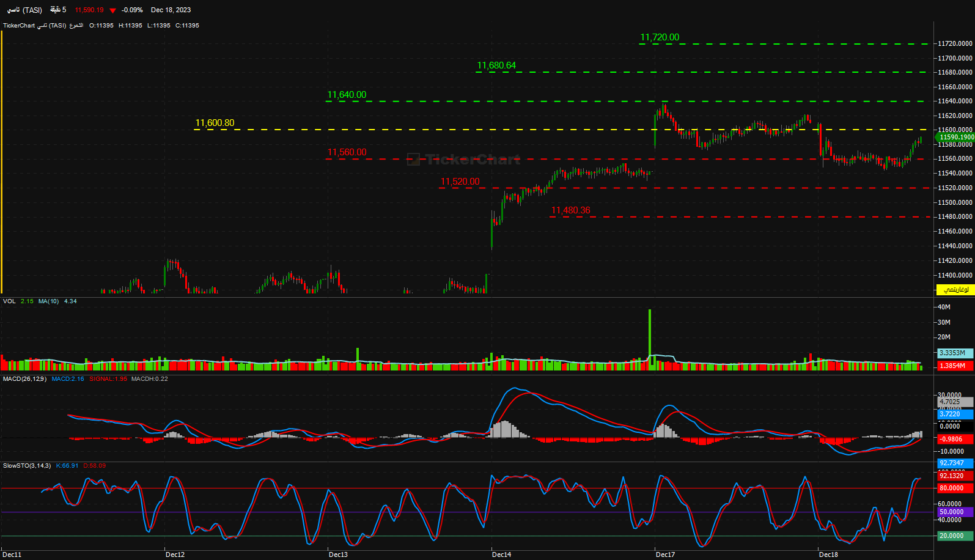Click the red 11,480.36 support label
This screenshot has height=560, width=975.
(570, 210)
